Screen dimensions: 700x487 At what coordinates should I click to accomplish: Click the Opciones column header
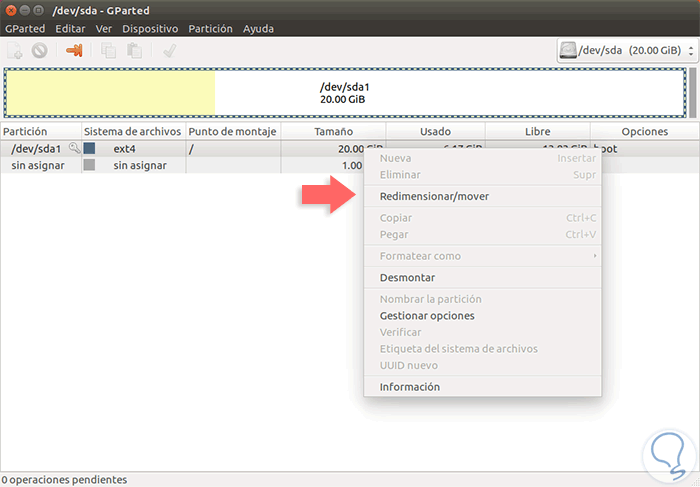click(x=645, y=132)
